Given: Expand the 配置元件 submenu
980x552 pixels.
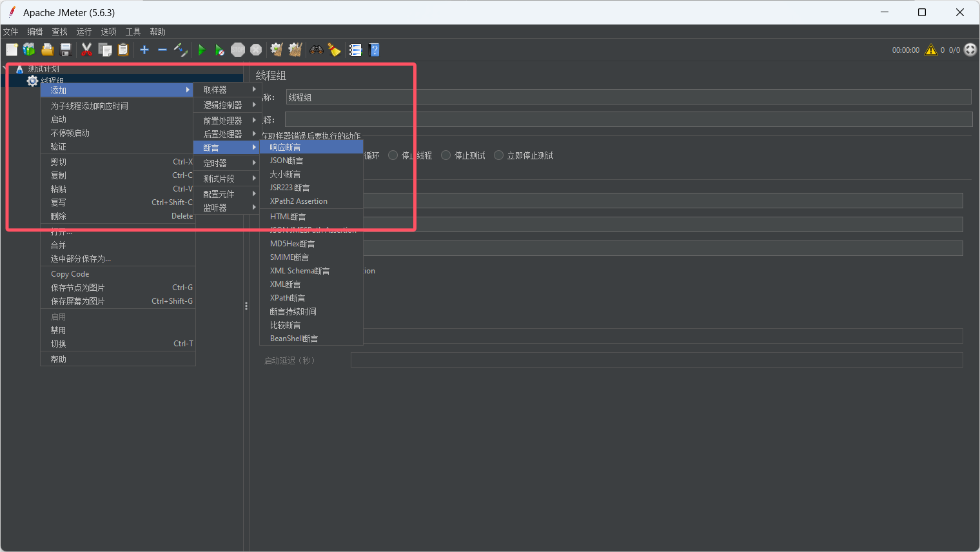Looking at the screenshot, I should tap(227, 194).
